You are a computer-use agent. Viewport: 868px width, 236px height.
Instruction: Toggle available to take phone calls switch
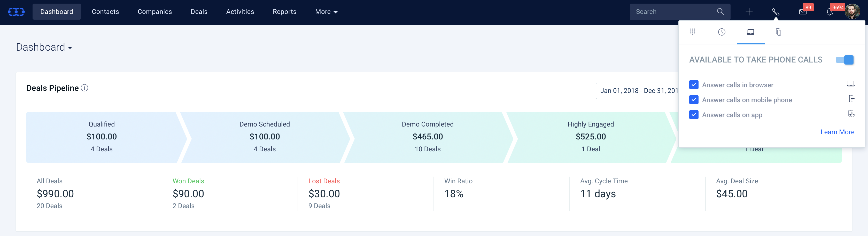pos(844,60)
